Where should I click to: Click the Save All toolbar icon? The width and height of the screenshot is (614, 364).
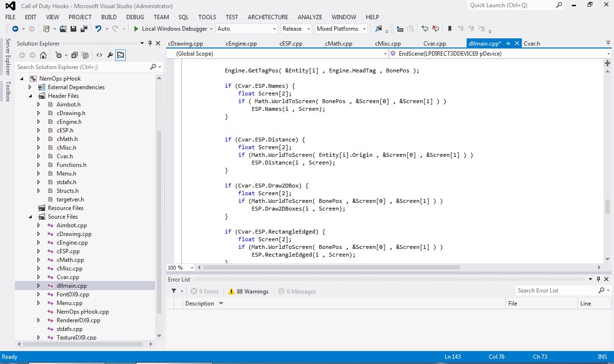84,29
